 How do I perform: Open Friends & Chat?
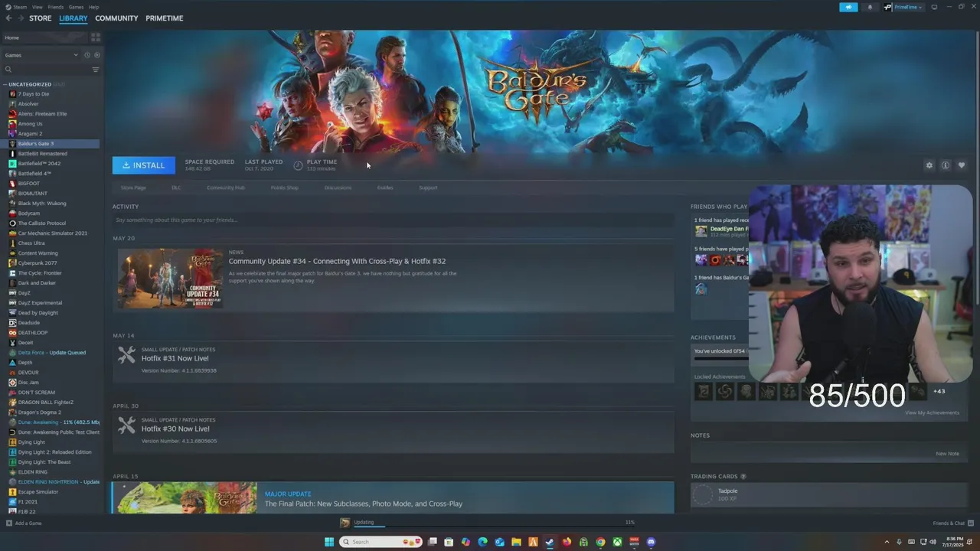pos(952,523)
